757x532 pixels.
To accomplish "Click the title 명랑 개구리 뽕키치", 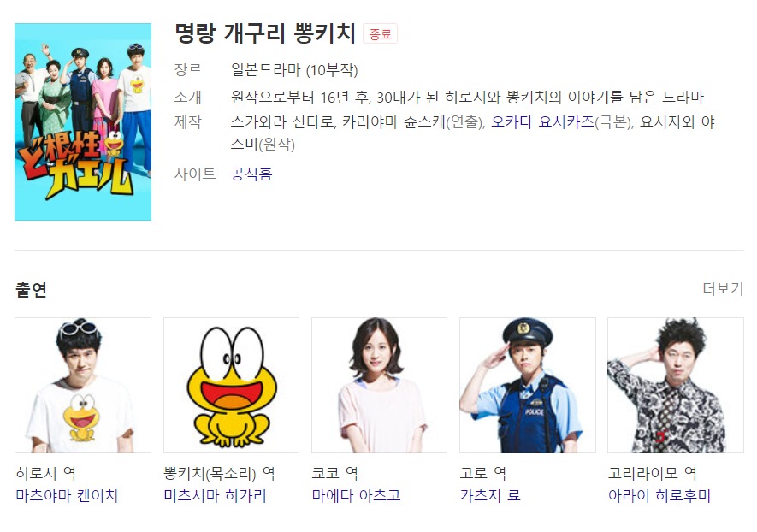I will point(265,33).
